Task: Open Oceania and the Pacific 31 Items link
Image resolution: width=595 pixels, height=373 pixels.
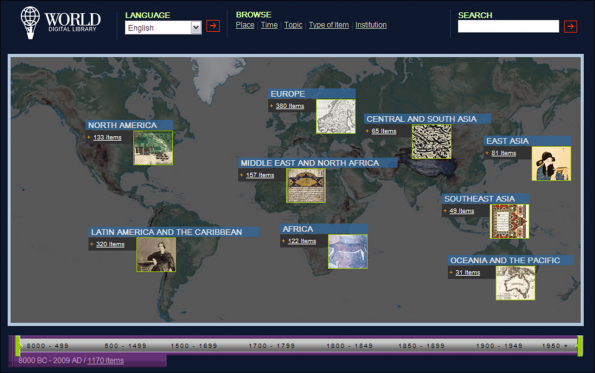Action: pyautogui.click(x=468, y=272)
